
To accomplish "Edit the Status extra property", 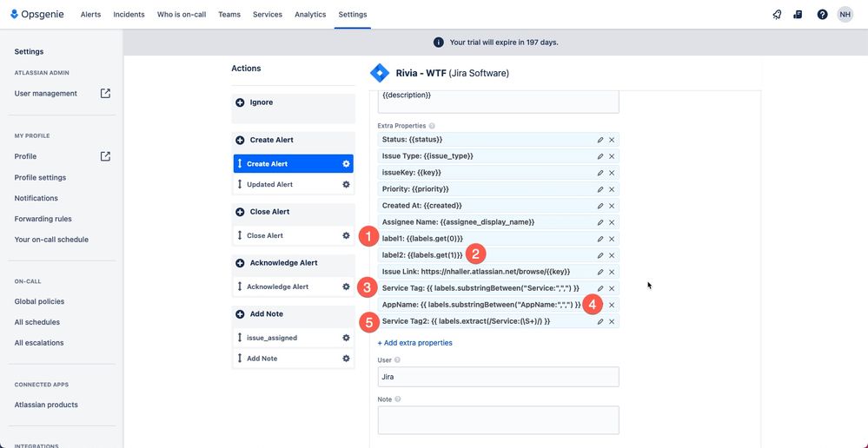I will pos(600,140).
